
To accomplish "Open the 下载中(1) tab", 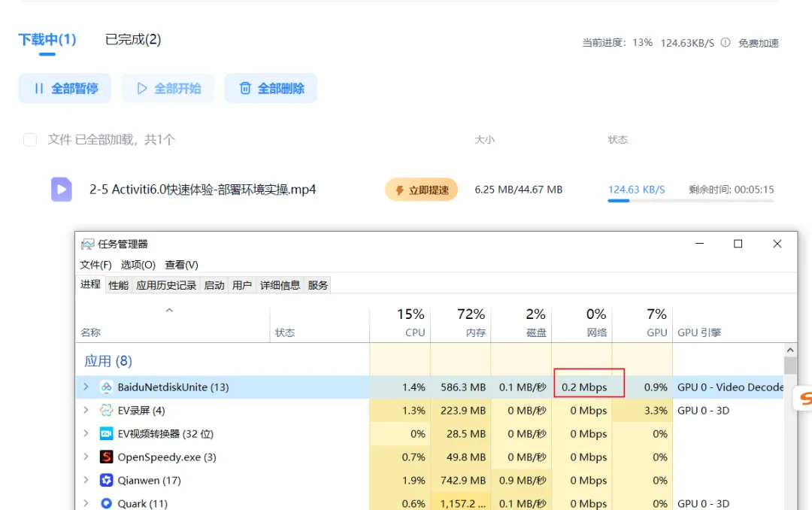I will 47,39.
